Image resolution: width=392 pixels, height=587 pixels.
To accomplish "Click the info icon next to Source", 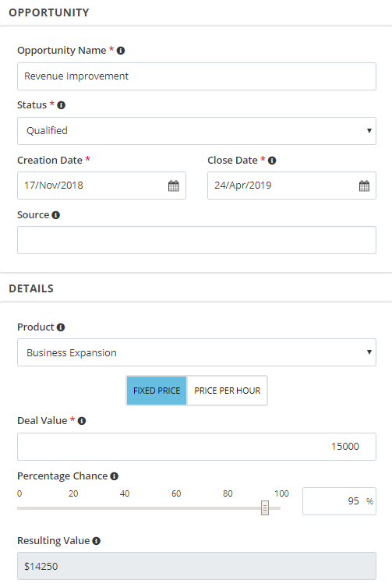I will (x=56, y=215).
